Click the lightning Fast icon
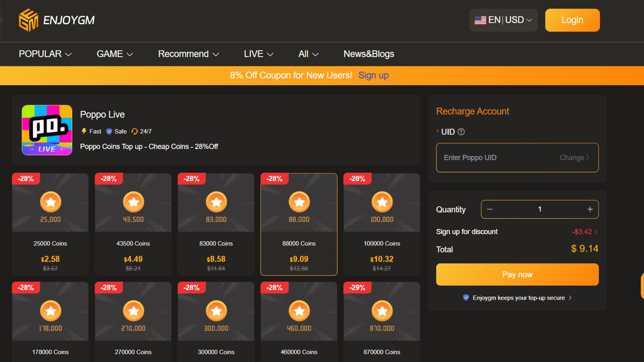644x362 pixels. (84, 131)
